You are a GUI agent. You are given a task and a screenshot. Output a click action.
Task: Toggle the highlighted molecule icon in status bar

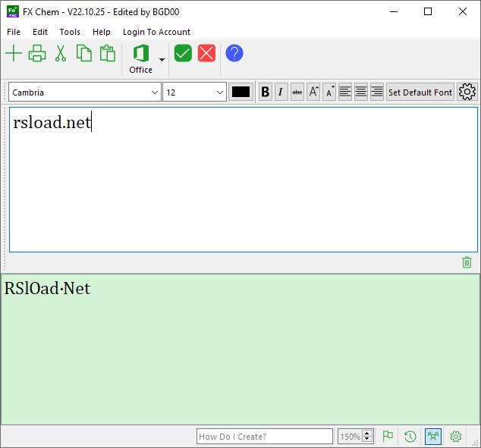point(433,437)
